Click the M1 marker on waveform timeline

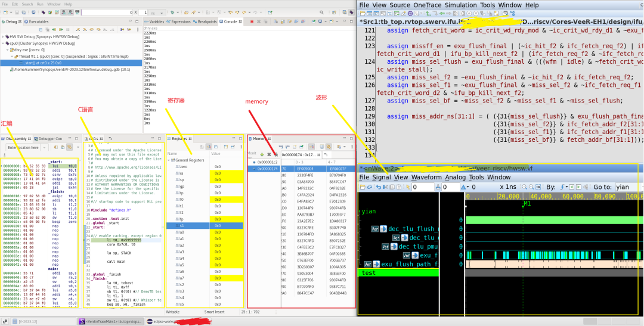click(527, 204)
